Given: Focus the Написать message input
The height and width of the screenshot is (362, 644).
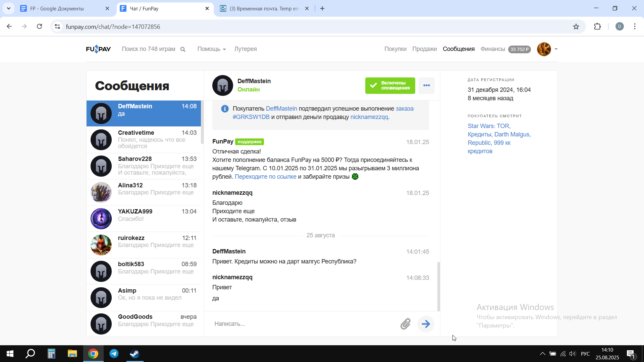Looking at the screenshot, I should coord(304,324).
